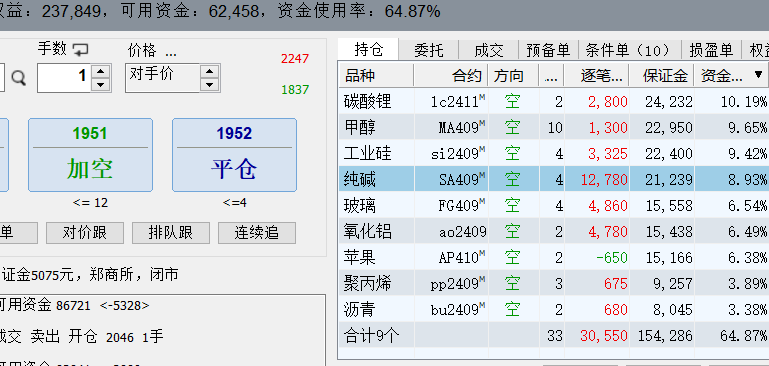This screenshot has width=769, height=366.
Task: Click the contract code si2409
Action: point(458,154)
